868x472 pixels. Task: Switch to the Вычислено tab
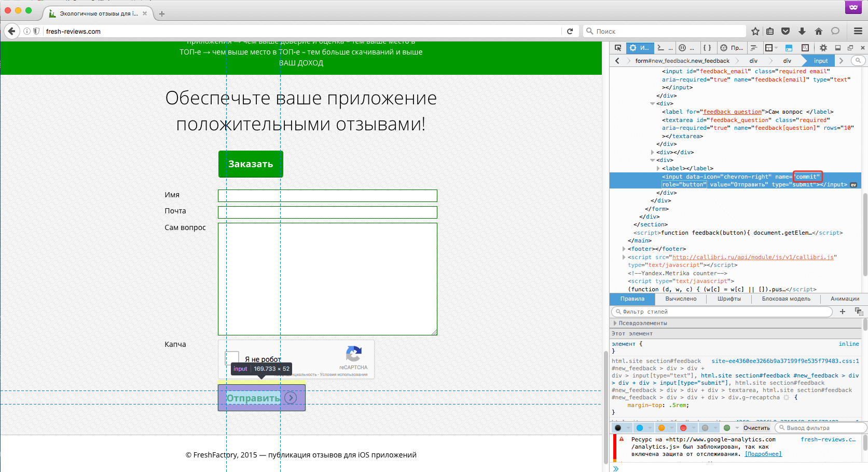click(x=681, y=299)
